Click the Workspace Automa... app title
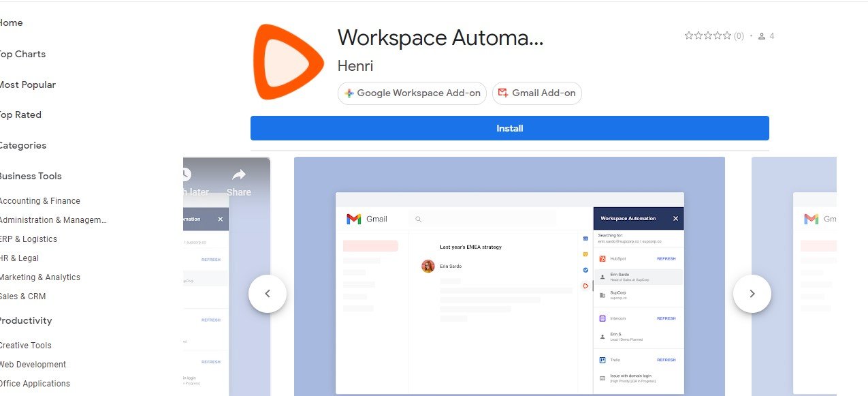 [440, 37]
